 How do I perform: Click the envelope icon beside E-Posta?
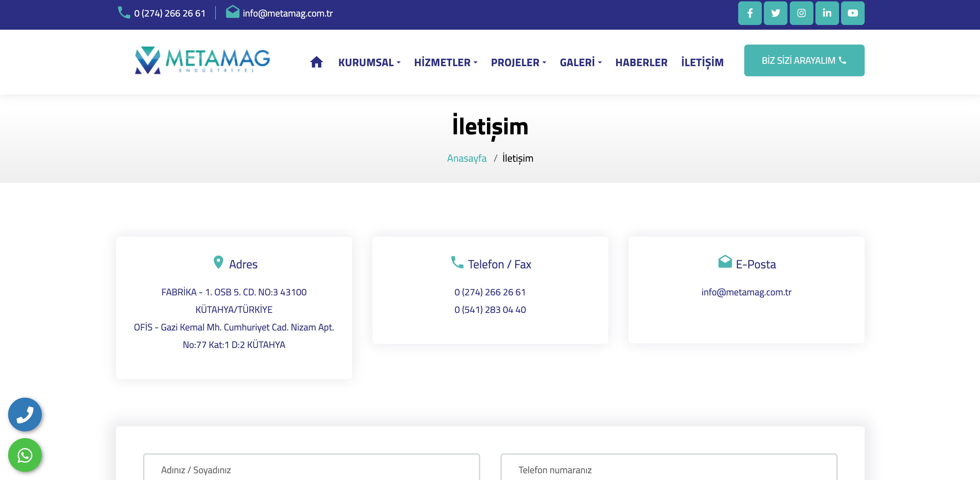click(x=725, y=262)
